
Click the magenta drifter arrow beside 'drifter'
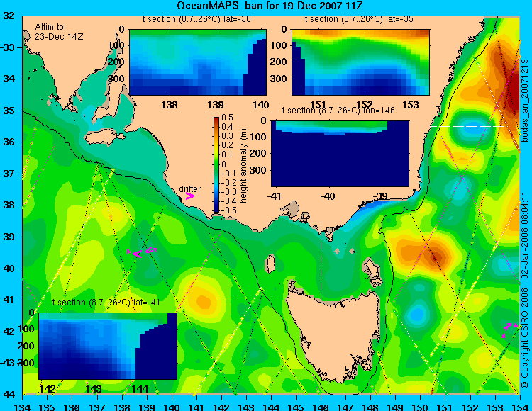tap(189, 196)
